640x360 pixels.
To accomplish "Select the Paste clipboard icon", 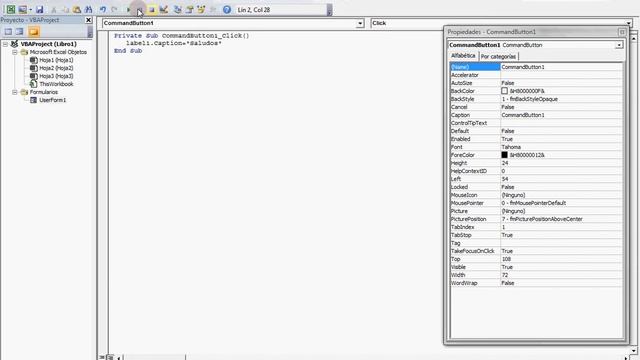I will [77, 9].
